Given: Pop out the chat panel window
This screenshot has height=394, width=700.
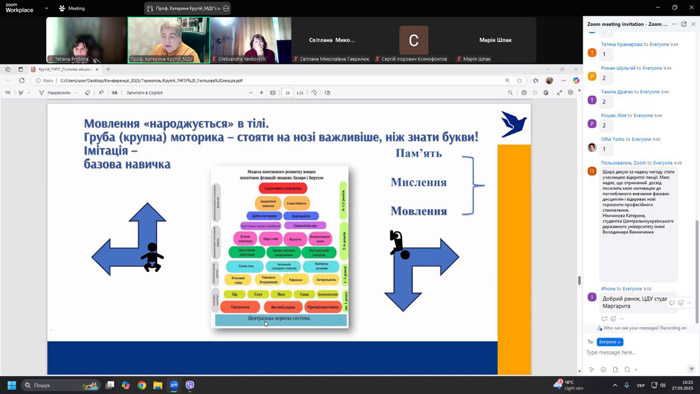Looking at the screenshot, I should point(684,24).
